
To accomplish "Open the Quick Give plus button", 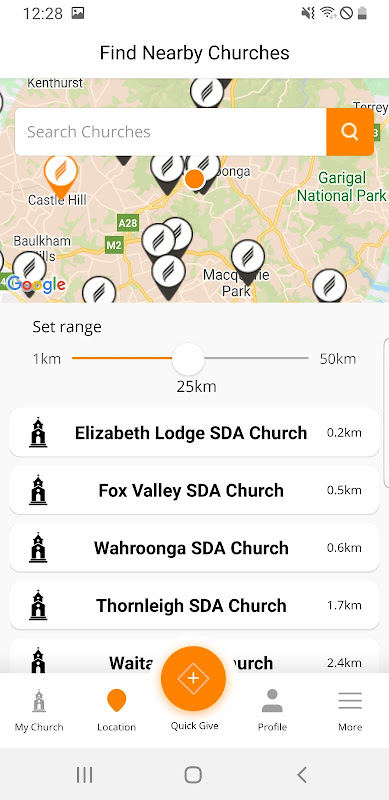I will (193, 679).
